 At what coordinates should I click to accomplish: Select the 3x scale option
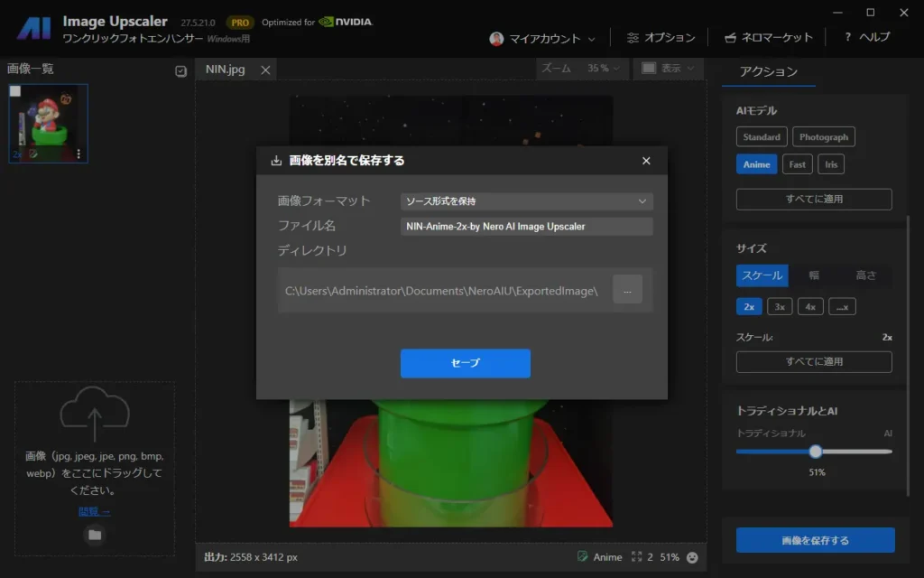(780, 306)
